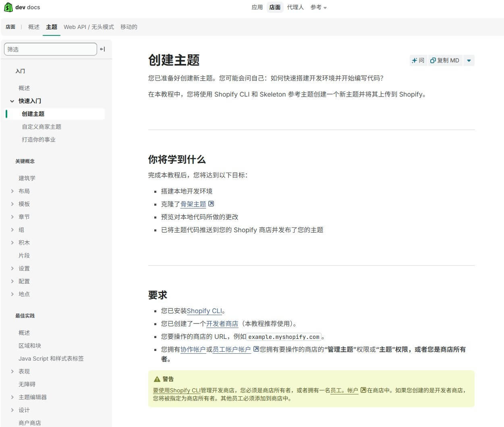Select 代理人 in the top navigation
This screenshot has height=427, width=504.
tap(295, 7)
